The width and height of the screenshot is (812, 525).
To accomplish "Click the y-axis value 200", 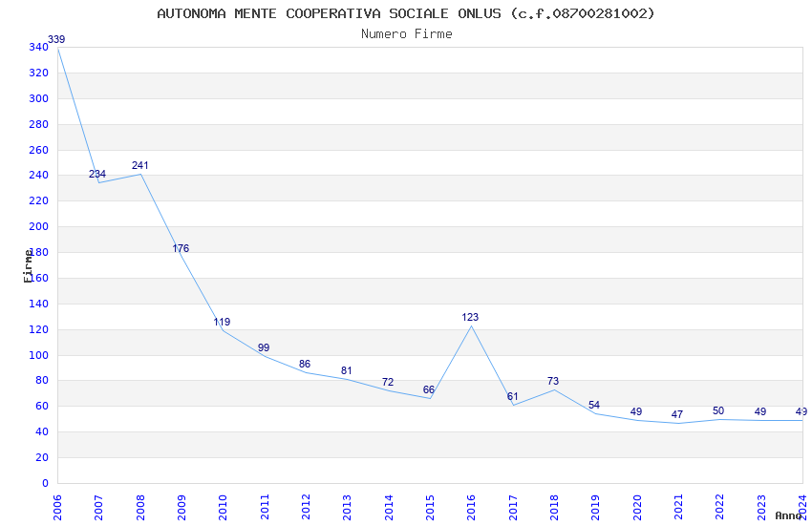I will click(39, 226).
